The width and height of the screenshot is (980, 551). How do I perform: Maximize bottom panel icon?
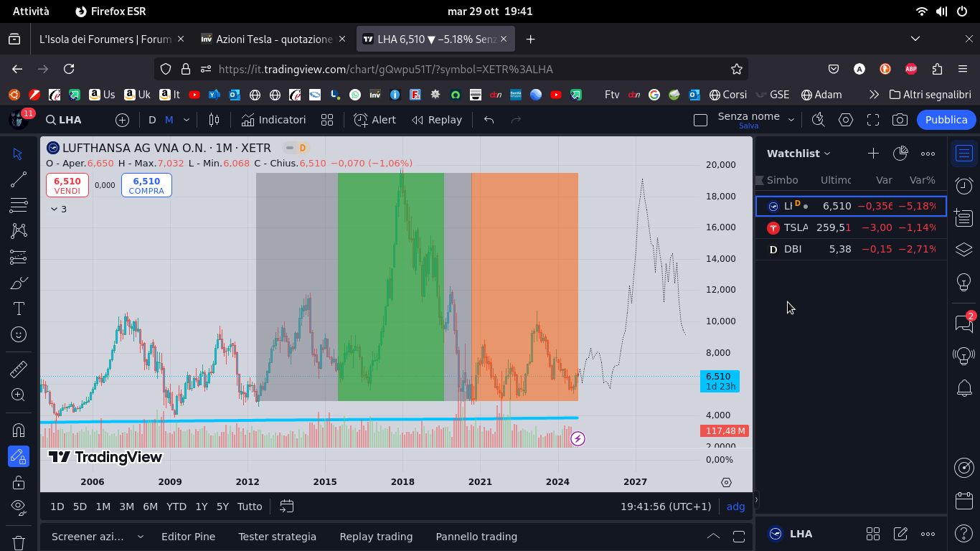739,537
